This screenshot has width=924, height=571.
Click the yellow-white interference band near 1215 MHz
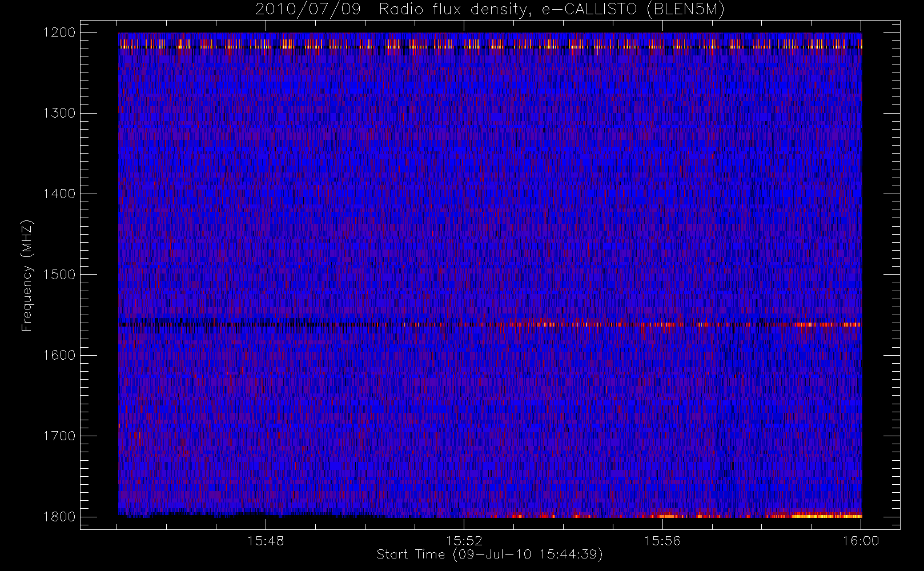pyautogui.click(x=490, y=43)
